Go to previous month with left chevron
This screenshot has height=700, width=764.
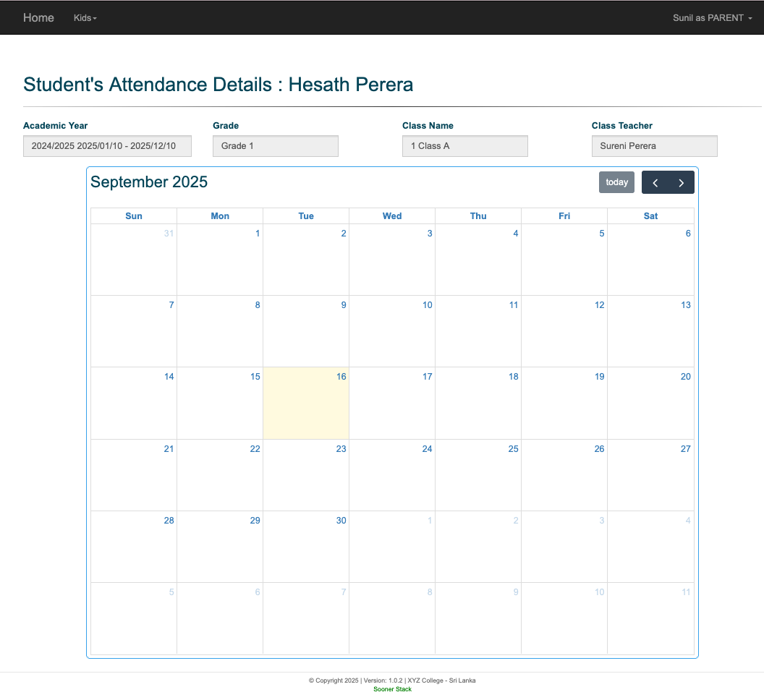[x=655, y=182]
